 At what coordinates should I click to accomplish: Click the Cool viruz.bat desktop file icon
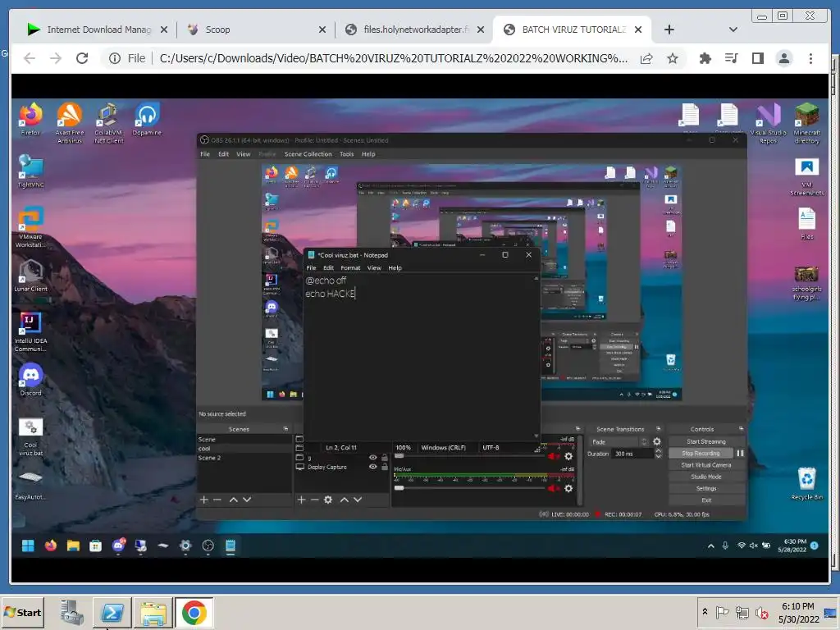click(30, 436)
